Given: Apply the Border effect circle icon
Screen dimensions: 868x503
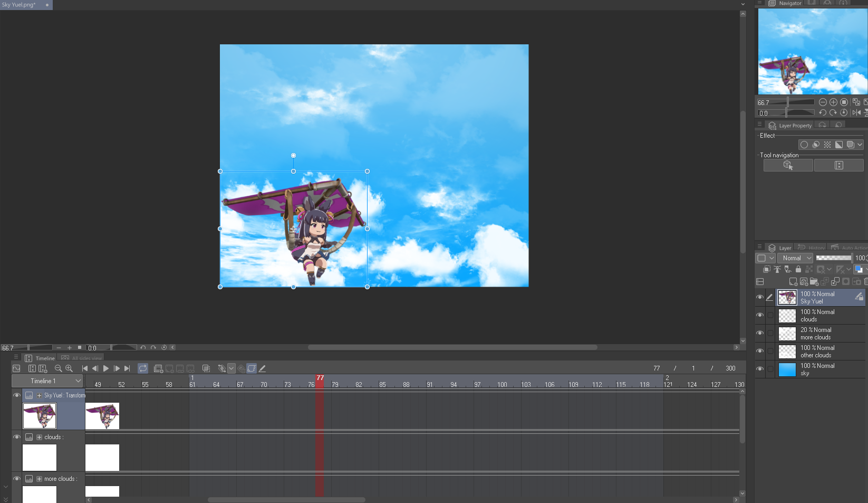Looking at the screenshot, I should click(804, 145).
